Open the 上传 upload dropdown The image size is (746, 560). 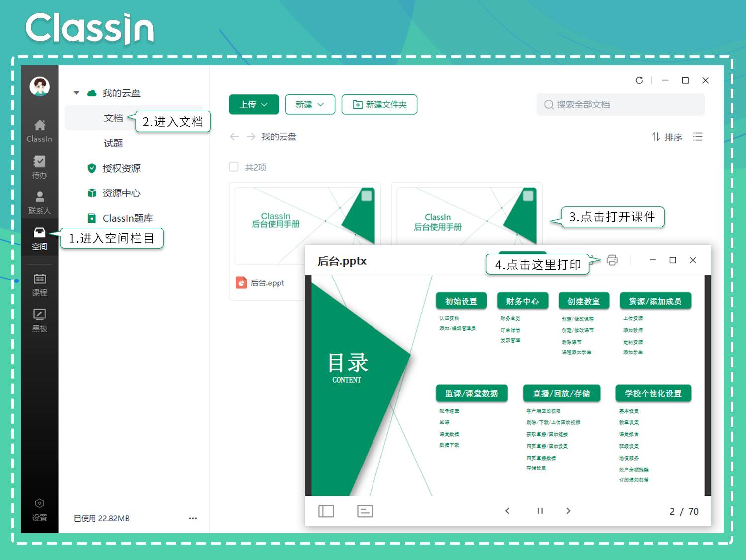coord(254,104)
